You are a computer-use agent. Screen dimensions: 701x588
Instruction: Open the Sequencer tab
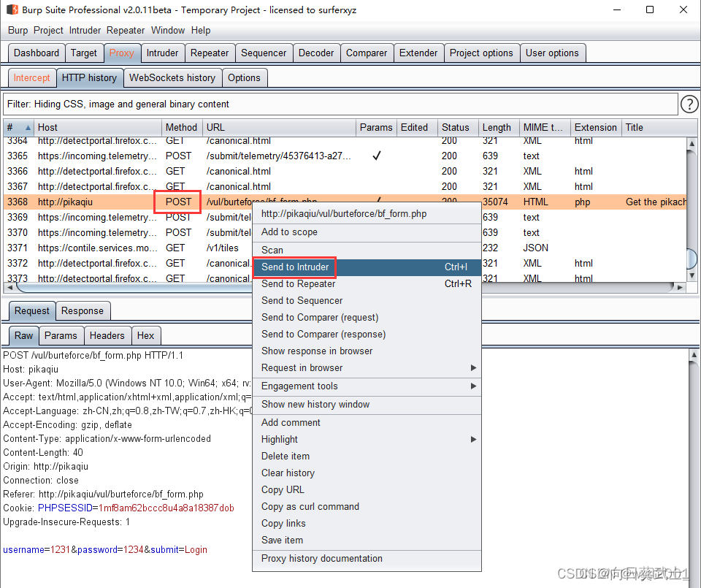264,53
